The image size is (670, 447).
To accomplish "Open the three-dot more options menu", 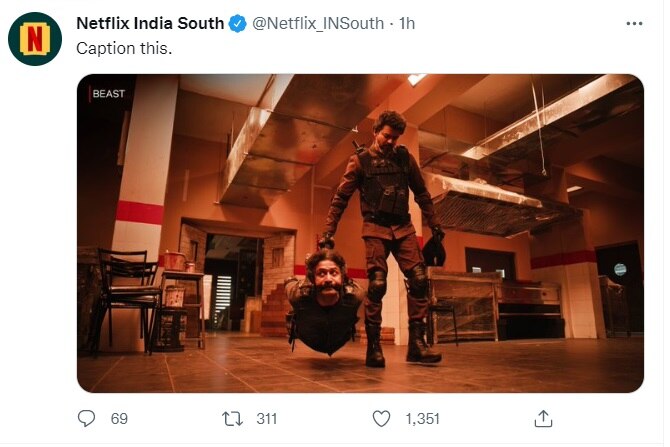I will click(x=634, y=23).
